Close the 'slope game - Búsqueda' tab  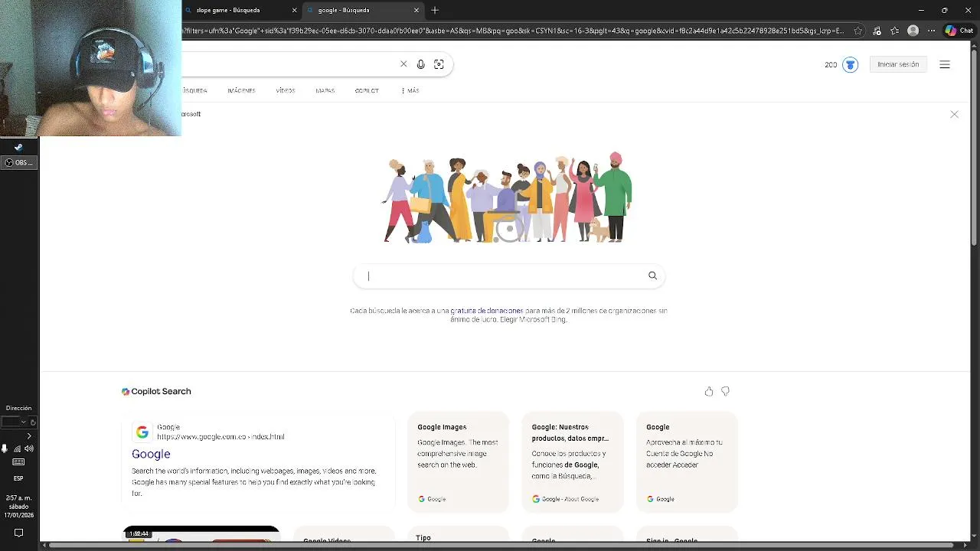294,10
